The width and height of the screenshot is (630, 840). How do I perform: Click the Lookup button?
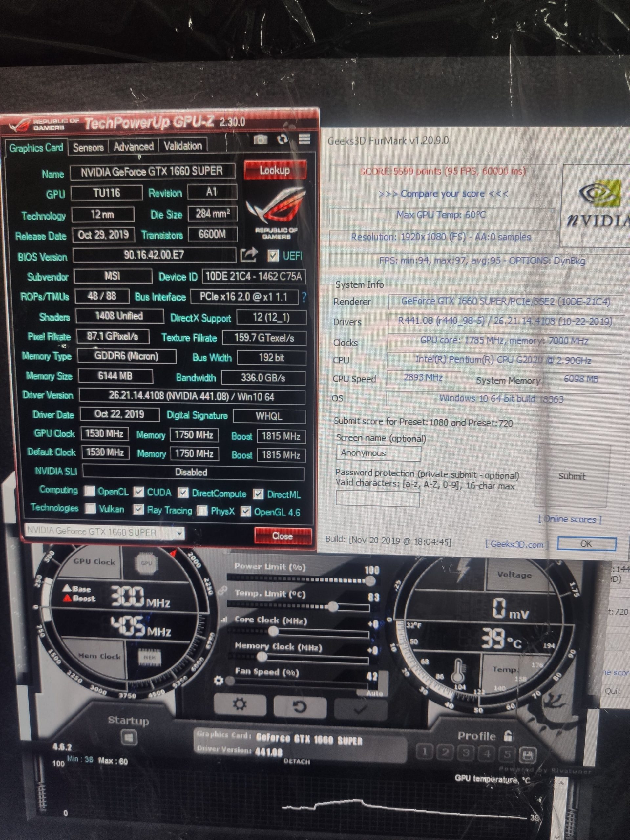[275, 170]
